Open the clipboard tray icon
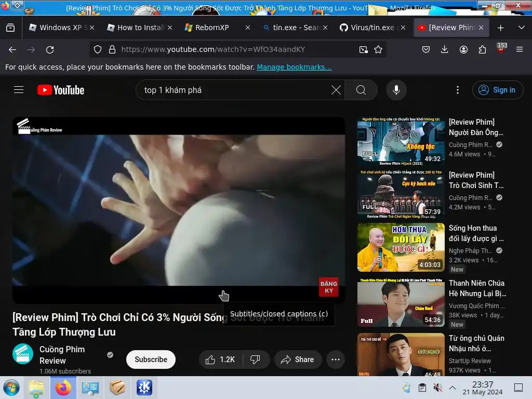This screenshot has width=532, height=399. (422, 388)
